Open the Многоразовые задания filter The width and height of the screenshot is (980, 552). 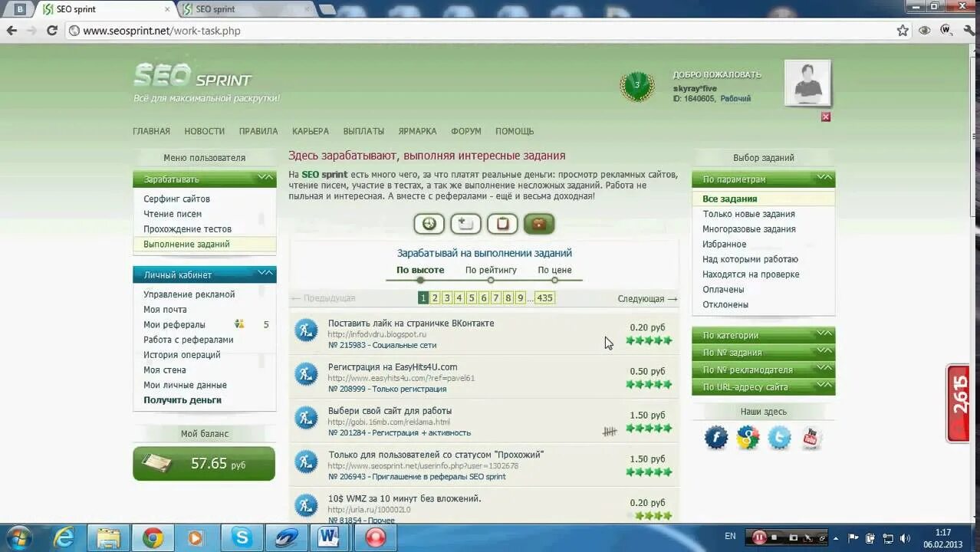tap(749, 229)
